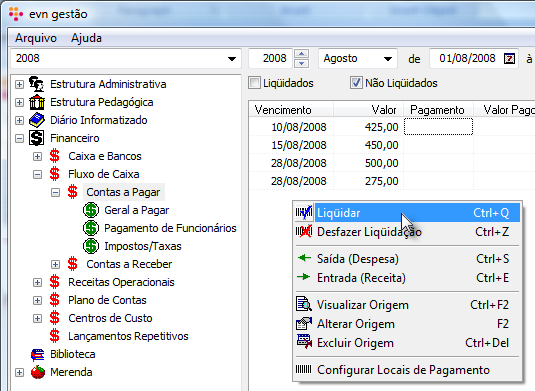
Task: Click the evn gestão app logo
Action: (16, 14)
